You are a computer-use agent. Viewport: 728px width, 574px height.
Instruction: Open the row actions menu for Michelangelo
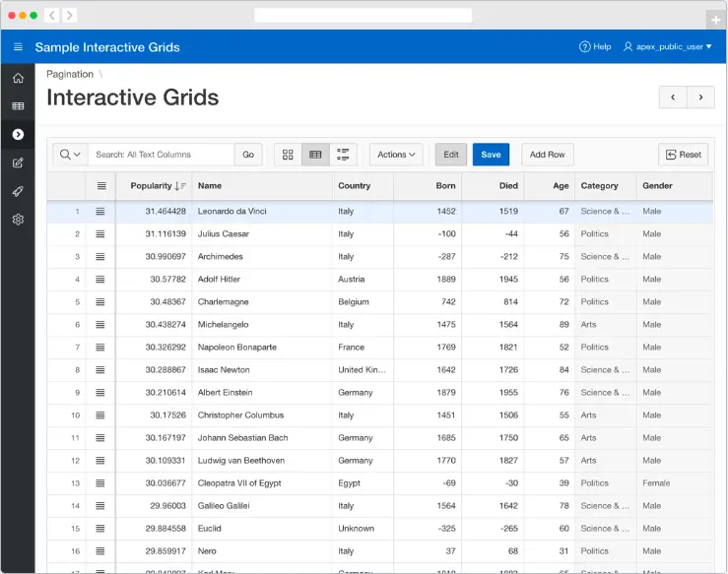click(x=100, y=325)
